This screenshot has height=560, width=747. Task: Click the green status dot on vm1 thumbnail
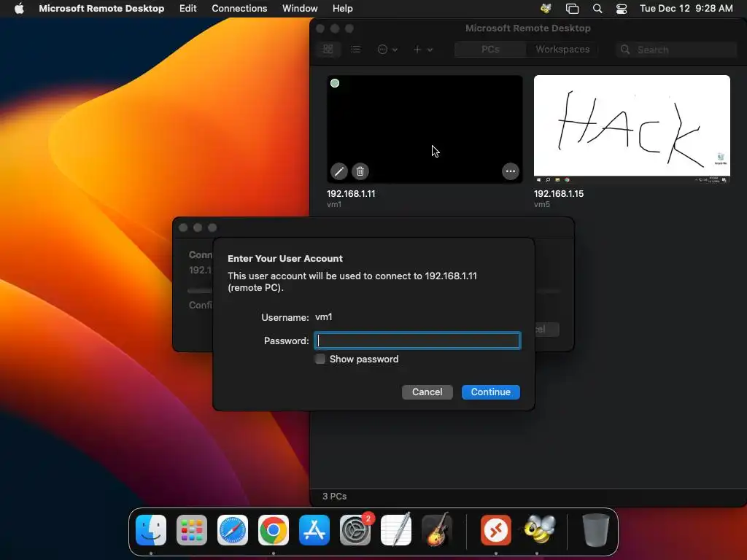335,83
